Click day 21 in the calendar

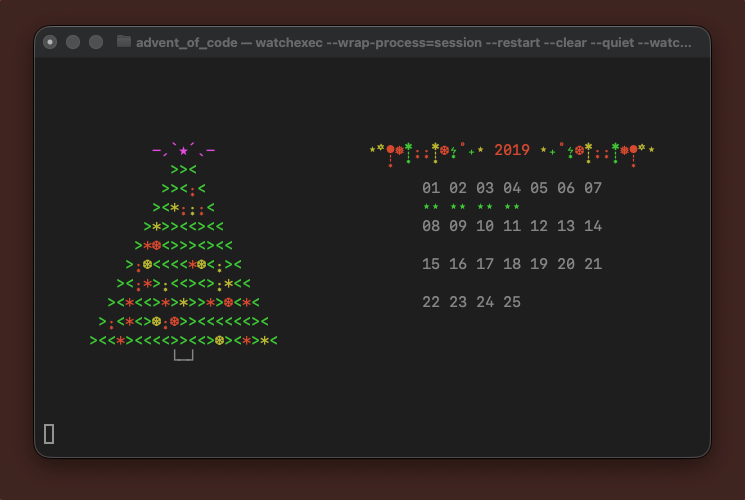point(593,264)
